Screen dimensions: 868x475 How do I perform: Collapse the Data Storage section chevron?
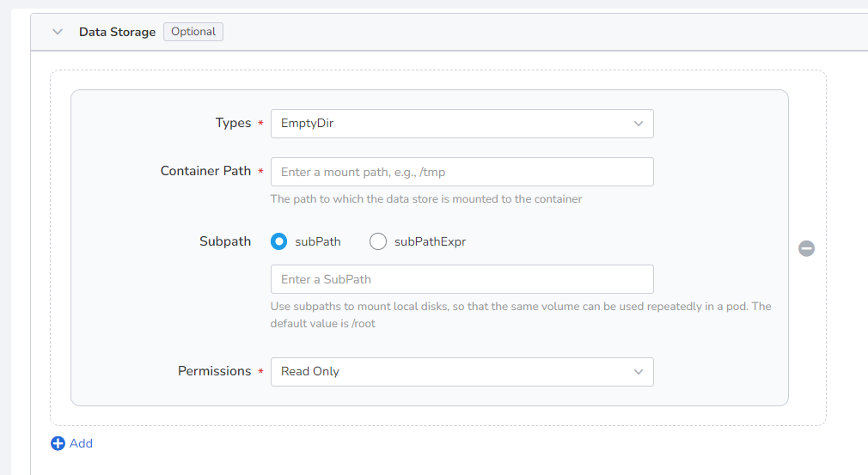(58, 32)
